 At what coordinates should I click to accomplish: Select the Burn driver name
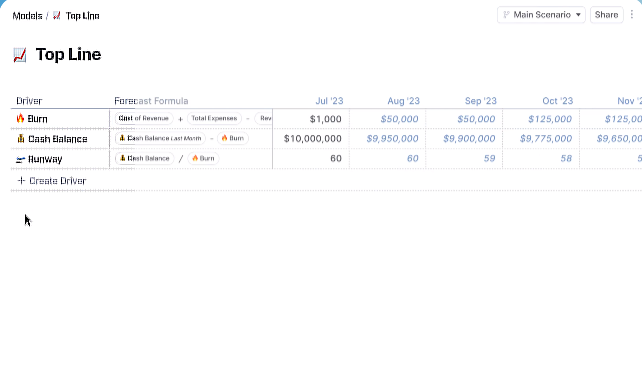click(38, 119)
